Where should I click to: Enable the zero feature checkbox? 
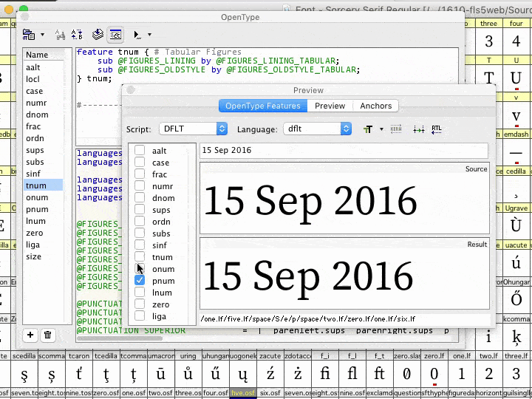tap(140, 304)
